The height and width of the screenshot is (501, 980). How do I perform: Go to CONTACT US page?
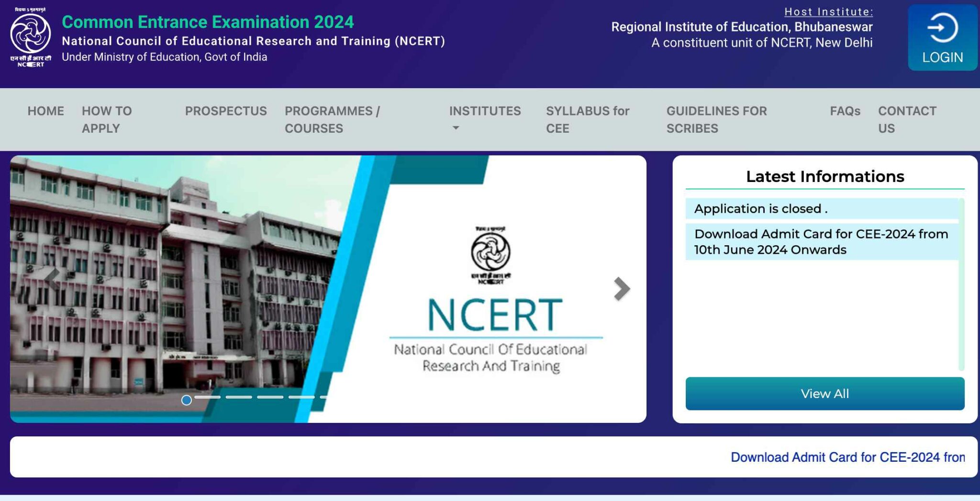[x=907, y=120]
